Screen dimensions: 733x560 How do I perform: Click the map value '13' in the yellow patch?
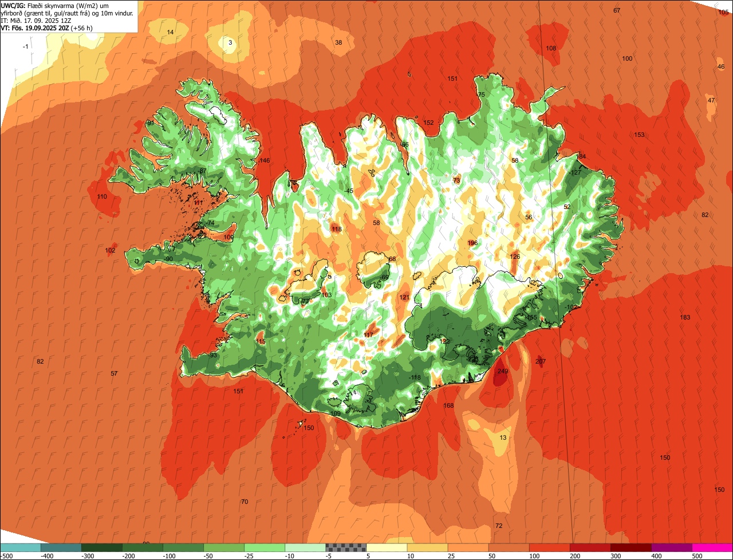(x=503, y=437)
